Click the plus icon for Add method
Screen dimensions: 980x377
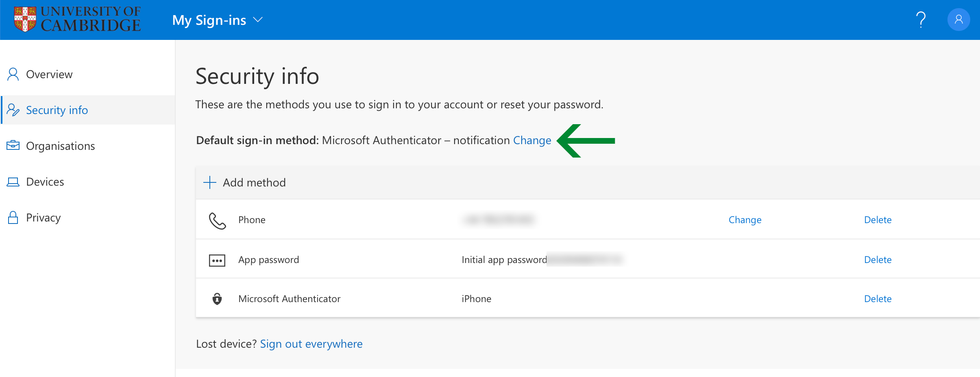[209, 182]
